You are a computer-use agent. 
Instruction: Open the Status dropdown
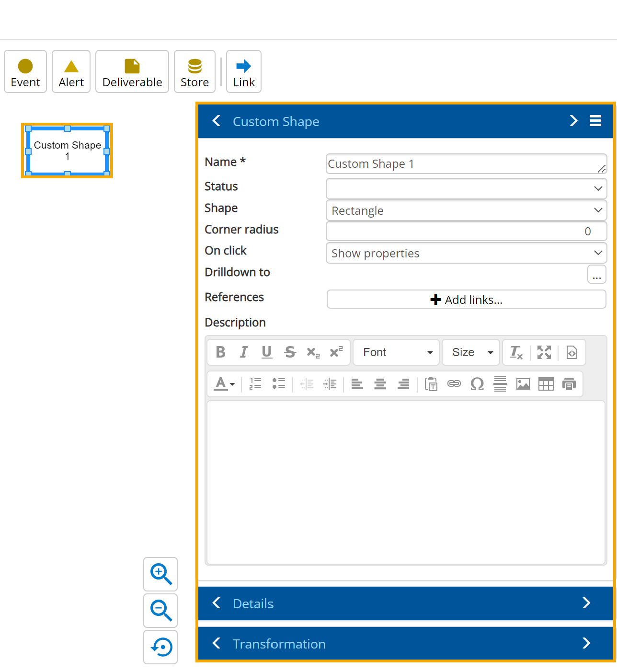(x=466, y=188)
